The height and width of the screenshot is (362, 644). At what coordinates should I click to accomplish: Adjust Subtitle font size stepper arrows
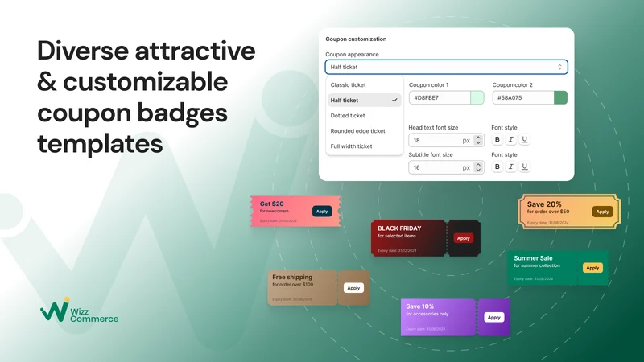click(x=478, y=167)
